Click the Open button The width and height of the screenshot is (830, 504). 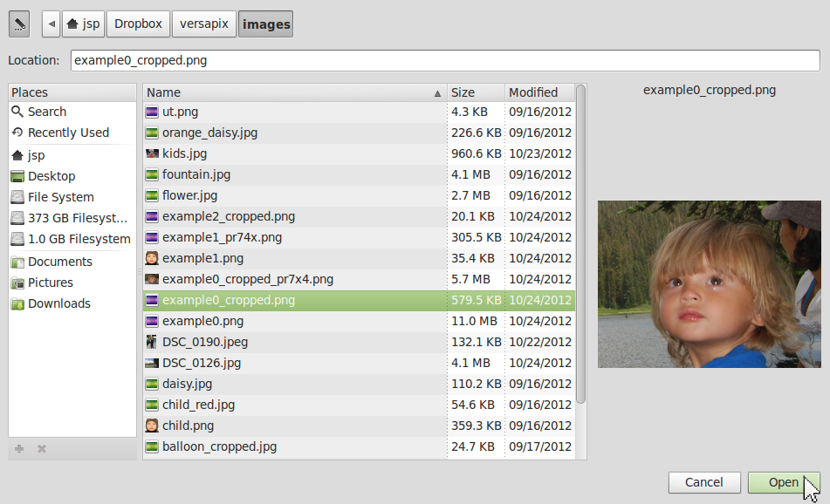[784, 482]
